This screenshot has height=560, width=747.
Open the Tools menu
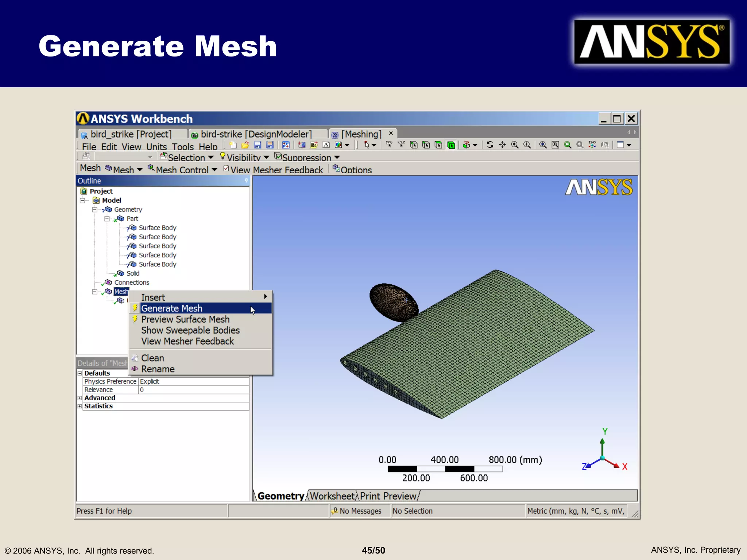coord(183,147)
